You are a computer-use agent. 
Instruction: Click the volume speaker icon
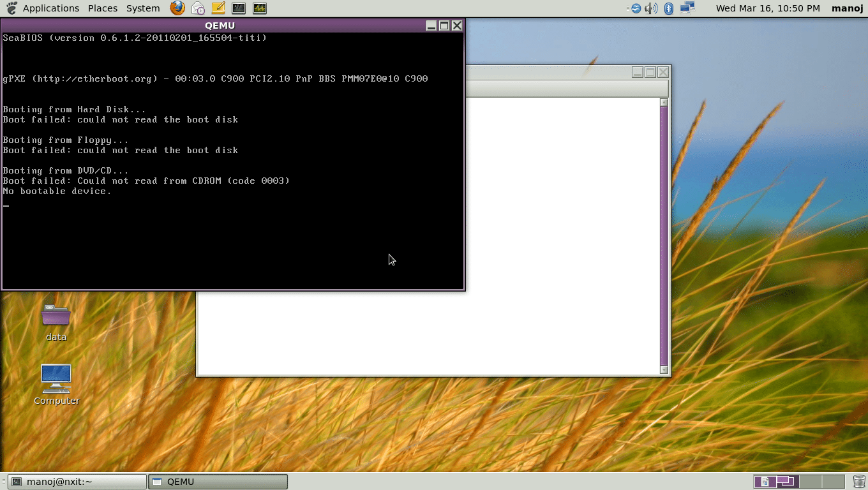651,8
